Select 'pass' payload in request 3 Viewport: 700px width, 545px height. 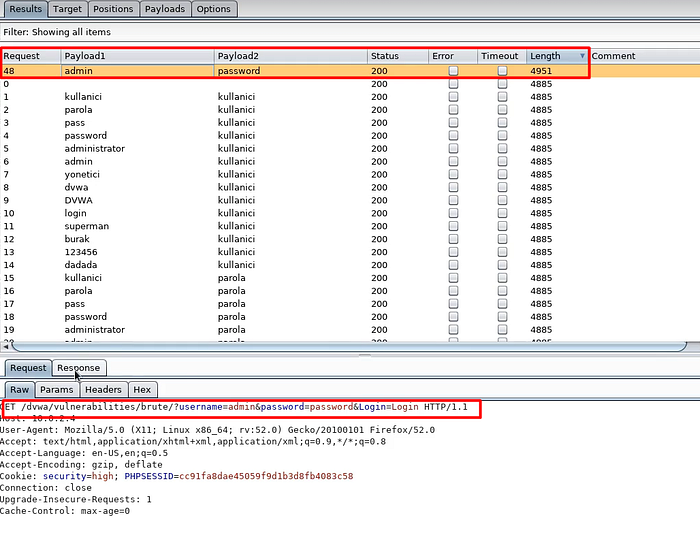coord(75,123)
